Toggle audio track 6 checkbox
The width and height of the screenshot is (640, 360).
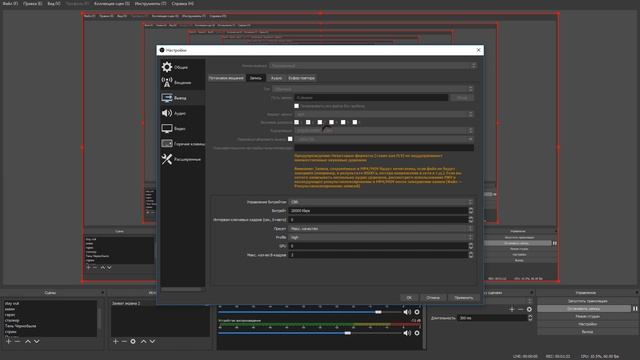click(x=355, y=122)
